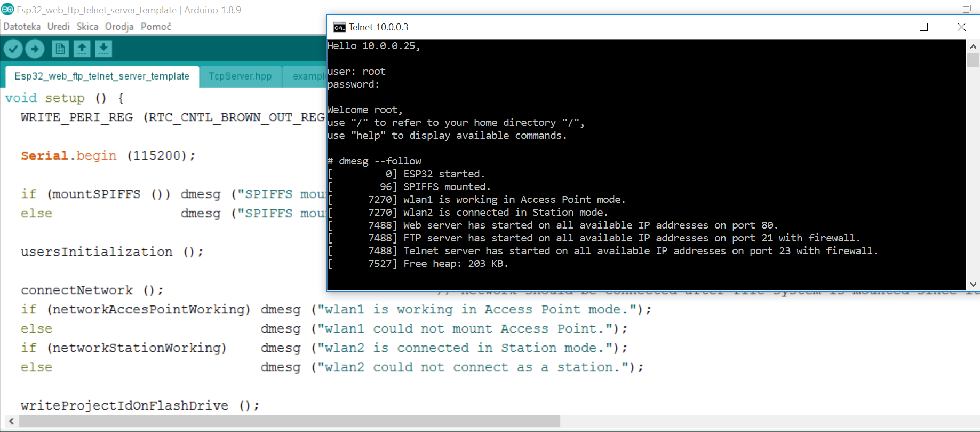Click 'Telnet server has started' log line

[x=603, y=251]
